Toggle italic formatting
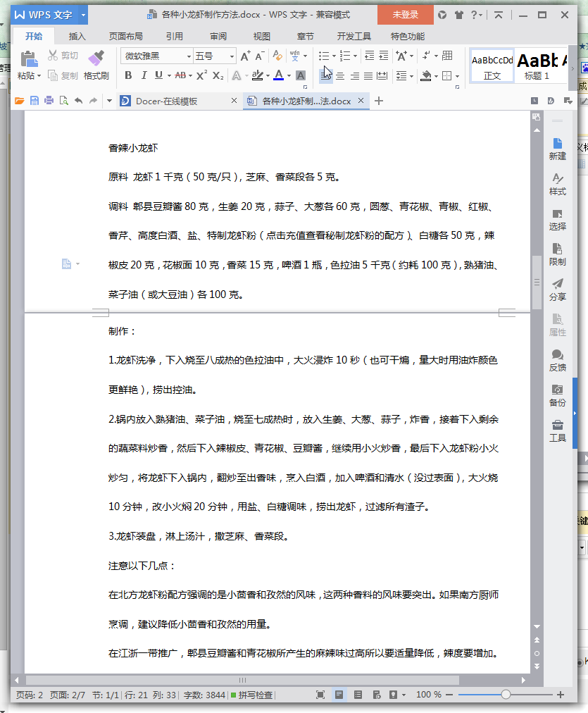 tap(144, 75)
